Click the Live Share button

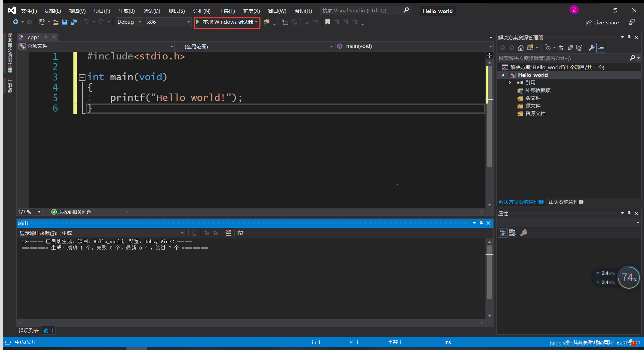[x=602, y=22]
